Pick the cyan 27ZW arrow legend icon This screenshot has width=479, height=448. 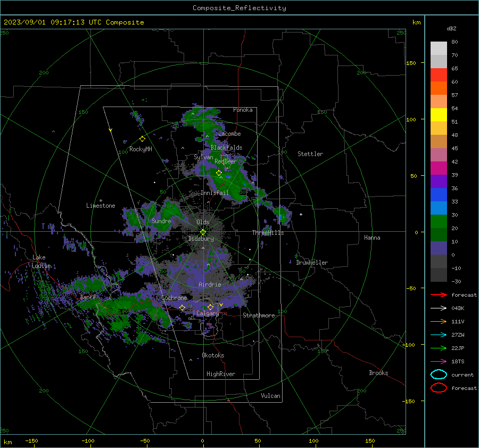click(439, 335)
